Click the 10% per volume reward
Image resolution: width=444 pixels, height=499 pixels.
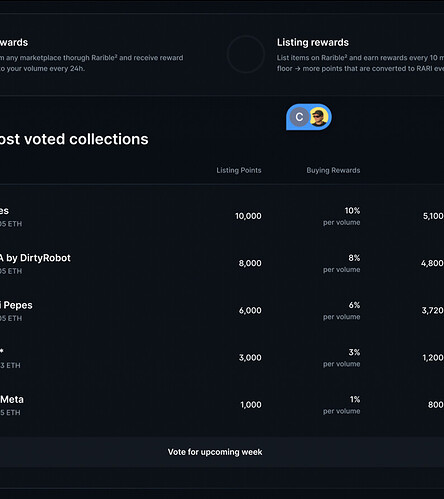pos(342,216)
